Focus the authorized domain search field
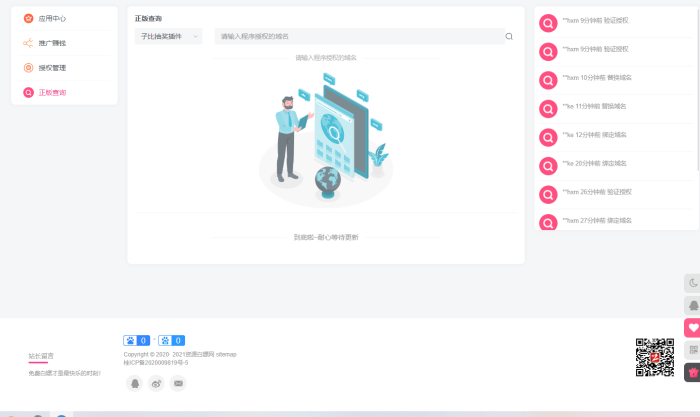Screen dimensions: 700x417 point(359,36)
